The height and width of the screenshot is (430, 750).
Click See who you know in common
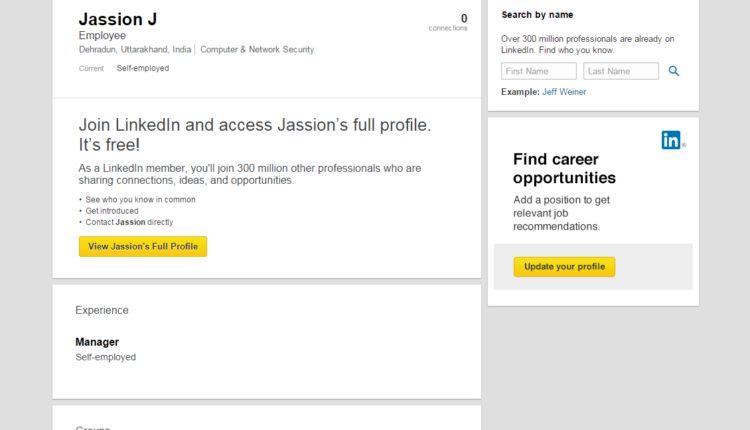click(140, 199)
